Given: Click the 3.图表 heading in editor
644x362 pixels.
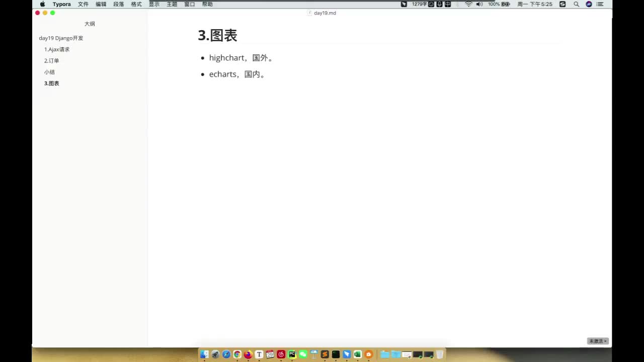Looking at the screenshot, I should click(217, 35).
